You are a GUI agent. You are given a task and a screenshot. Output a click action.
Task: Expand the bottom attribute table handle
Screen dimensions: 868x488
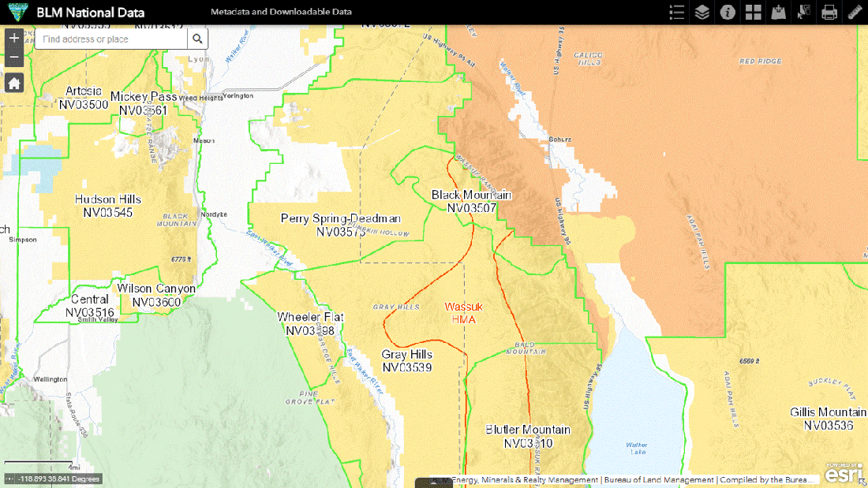click(433, 482)
